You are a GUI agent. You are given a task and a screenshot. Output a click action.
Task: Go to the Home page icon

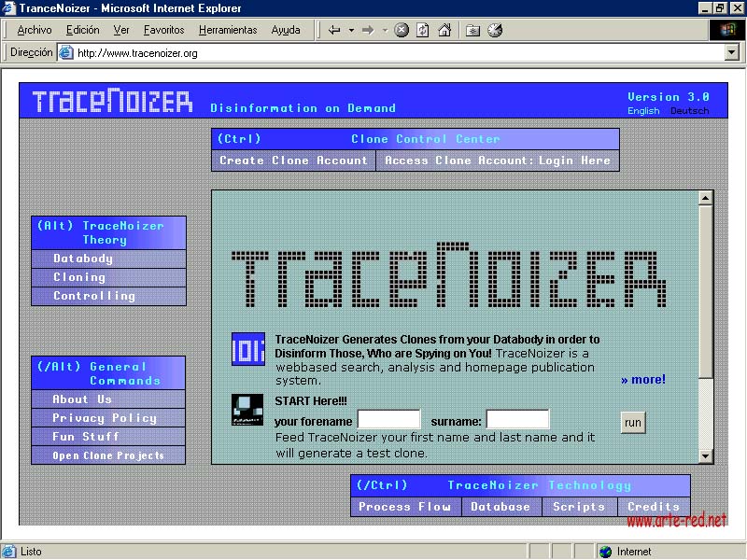click(444, 30)
